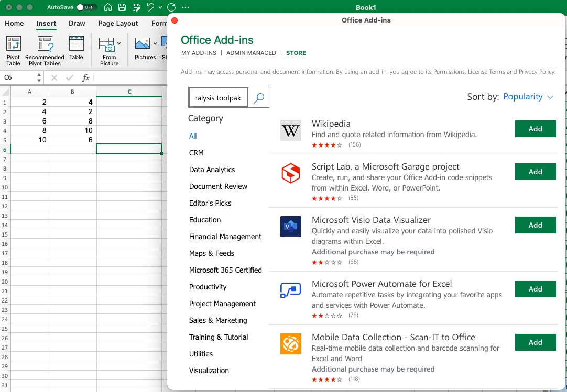Add Microsoft Visio Data Visualizer

(x=535, y=225)
